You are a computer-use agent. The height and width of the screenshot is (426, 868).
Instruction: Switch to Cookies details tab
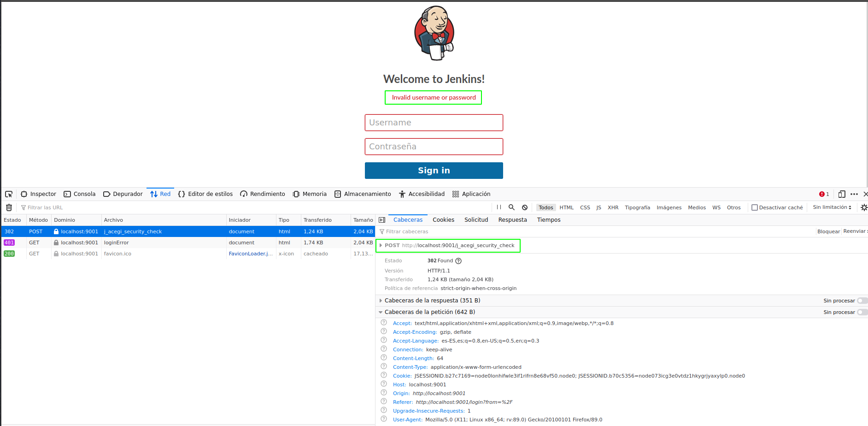[x=444, y=220]
